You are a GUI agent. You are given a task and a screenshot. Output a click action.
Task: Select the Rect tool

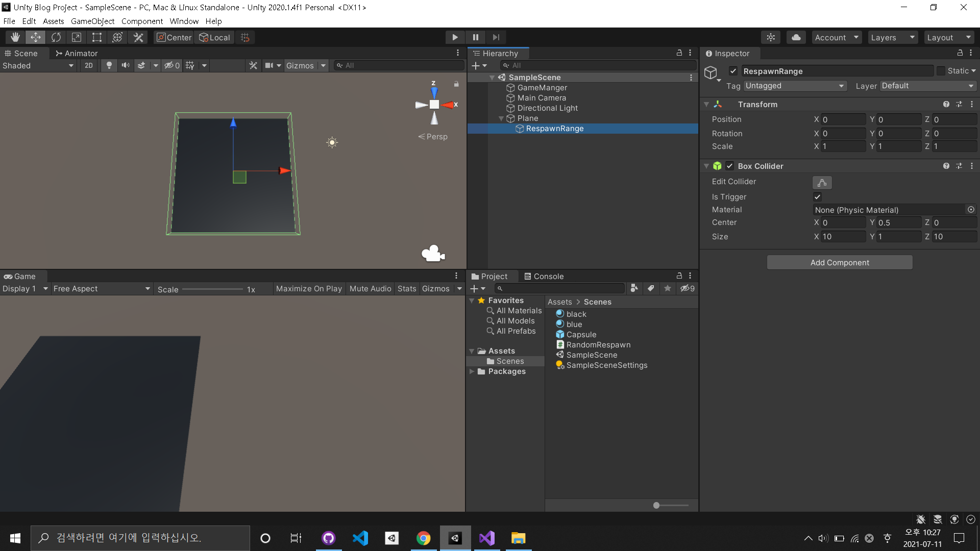tap(97, 37)
